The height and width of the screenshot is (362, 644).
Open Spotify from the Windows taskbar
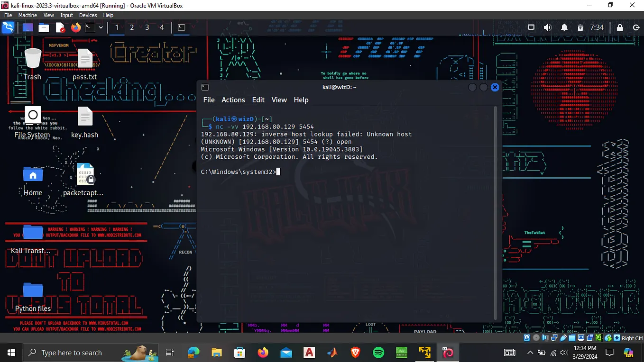(378, 353)
